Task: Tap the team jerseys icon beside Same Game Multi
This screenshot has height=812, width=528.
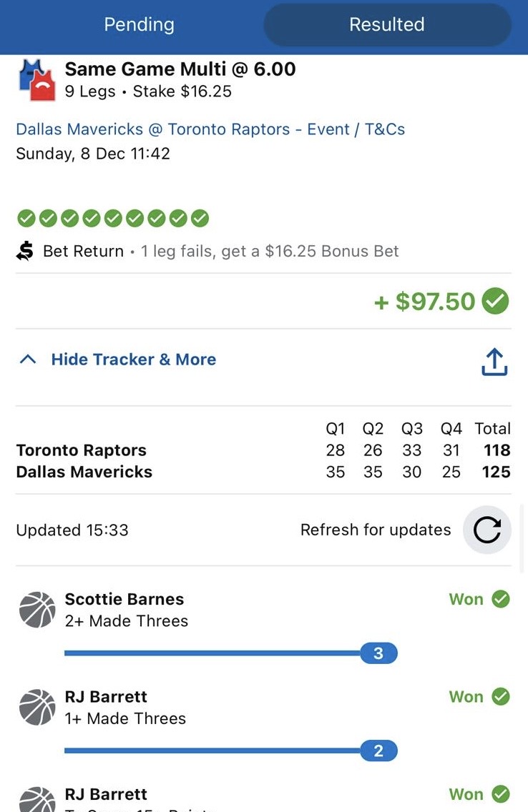Action: [36, 80]
